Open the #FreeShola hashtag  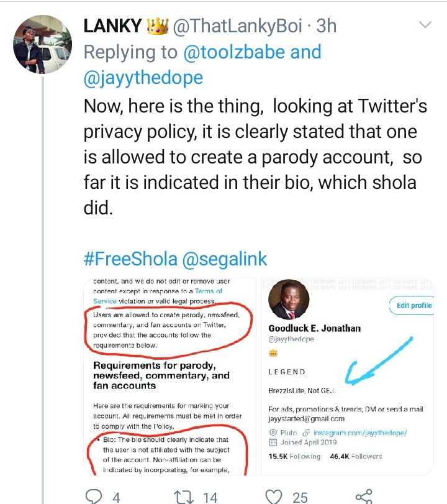click(x=130, y=259)
